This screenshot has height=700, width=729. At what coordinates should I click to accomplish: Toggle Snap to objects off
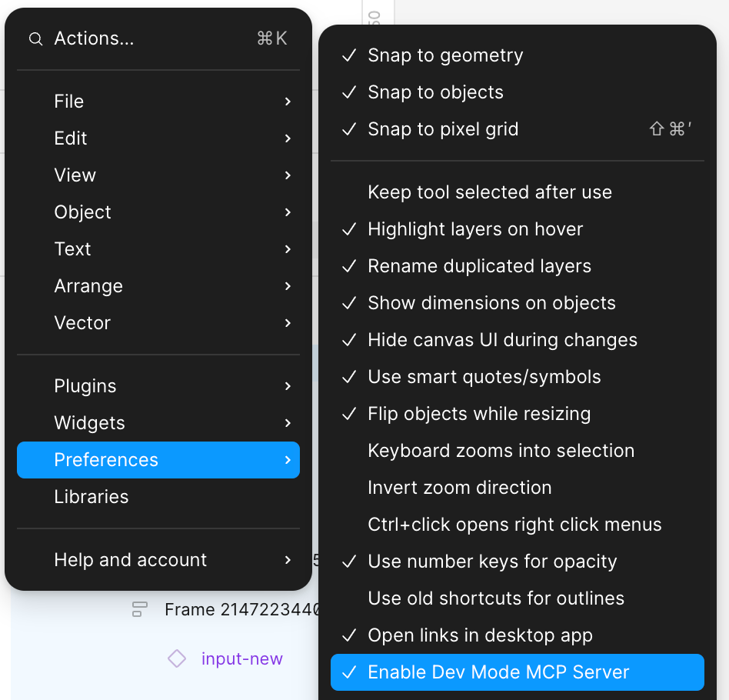click(435, 92)
